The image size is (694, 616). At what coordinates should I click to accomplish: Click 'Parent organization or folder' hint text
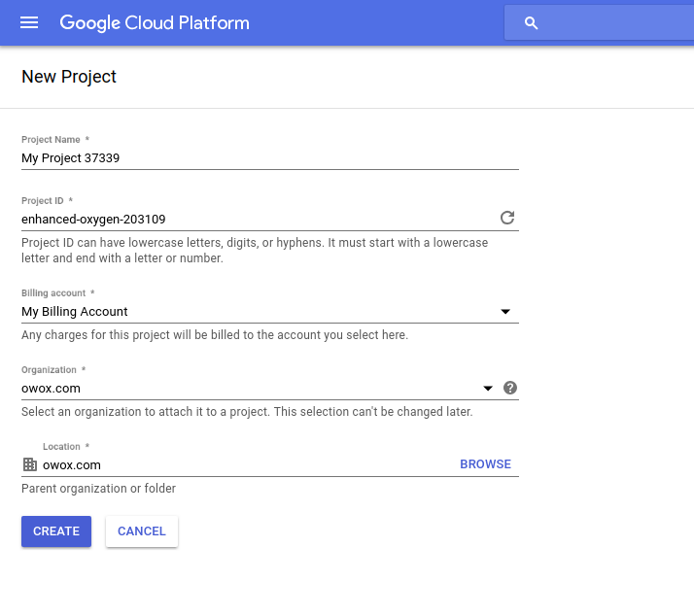coord(99,489)
